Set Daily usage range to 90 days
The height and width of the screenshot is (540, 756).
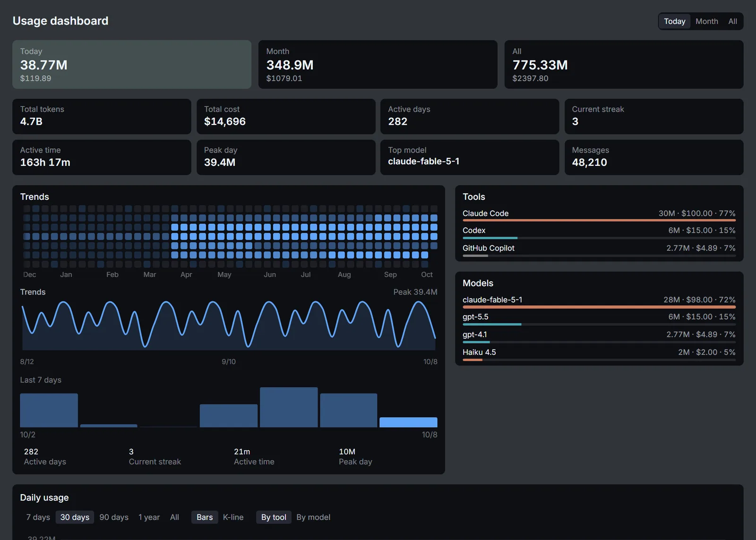(x=114, y=517)
